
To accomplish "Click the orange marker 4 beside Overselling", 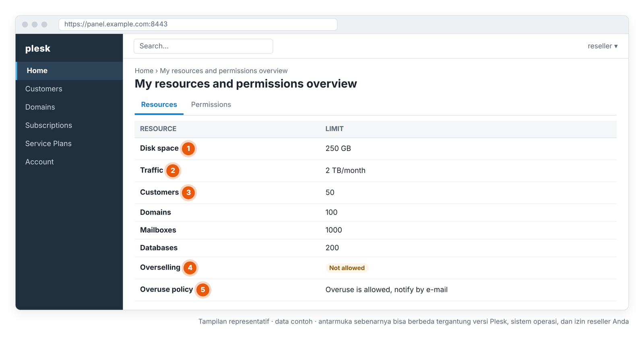I will tap(190, 268).
